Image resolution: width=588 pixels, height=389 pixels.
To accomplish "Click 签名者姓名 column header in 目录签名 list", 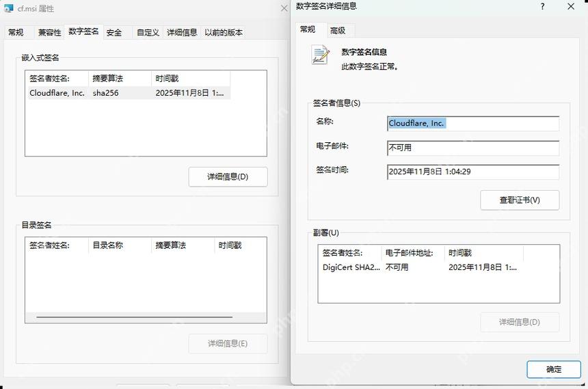I will 57,245.
